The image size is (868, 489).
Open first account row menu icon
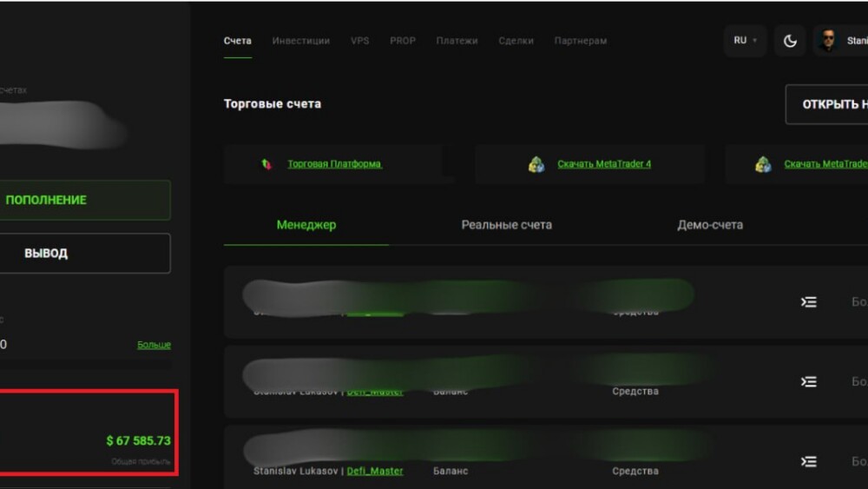pyautogui.click(x=809, y=301)
